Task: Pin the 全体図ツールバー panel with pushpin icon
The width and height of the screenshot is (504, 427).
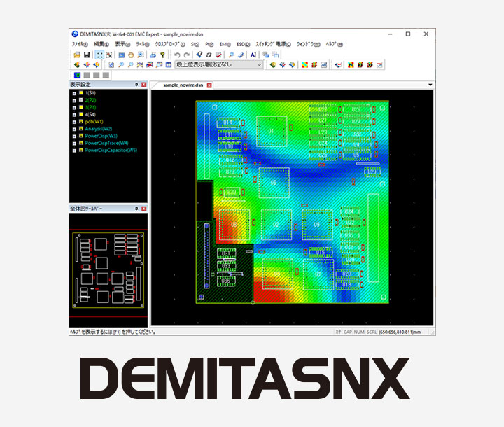Action: pos(136,209)
